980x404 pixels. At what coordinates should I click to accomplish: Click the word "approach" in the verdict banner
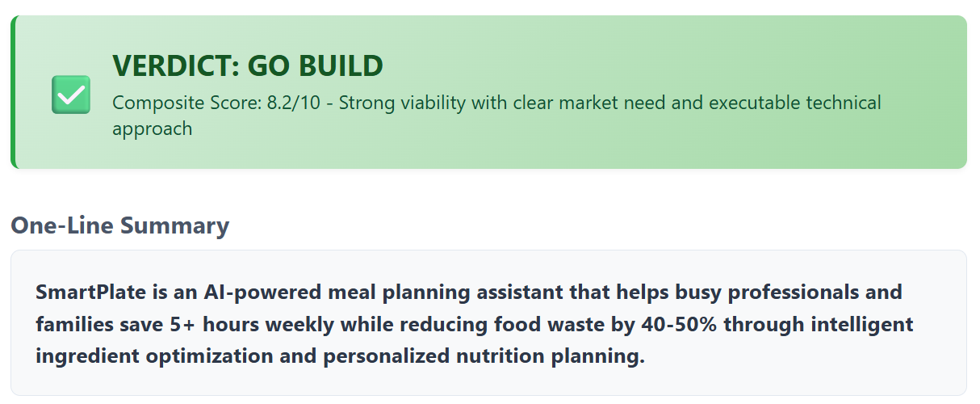pyautogui.click(x=152, y=128)
